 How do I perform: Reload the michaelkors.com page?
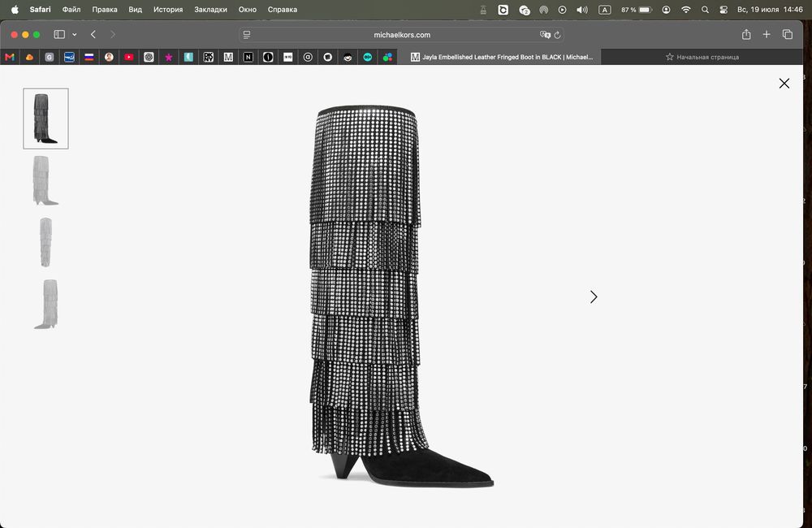click(558, 35)
